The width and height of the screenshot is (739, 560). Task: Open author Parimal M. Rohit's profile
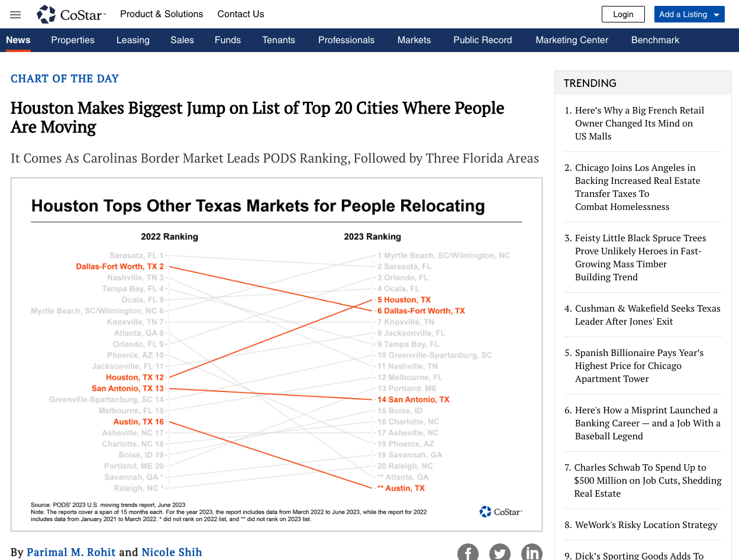click(70, 552)
